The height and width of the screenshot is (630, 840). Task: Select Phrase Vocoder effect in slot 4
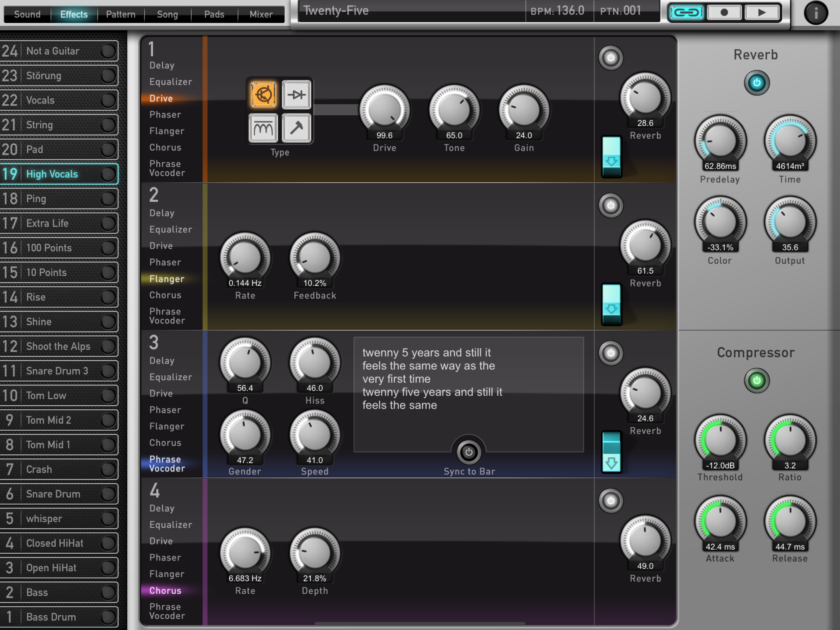[167, 611]
